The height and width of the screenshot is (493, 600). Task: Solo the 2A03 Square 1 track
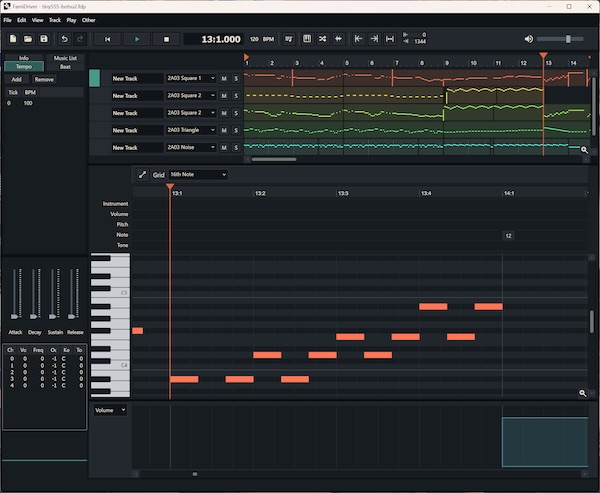(x=236, y=78)
